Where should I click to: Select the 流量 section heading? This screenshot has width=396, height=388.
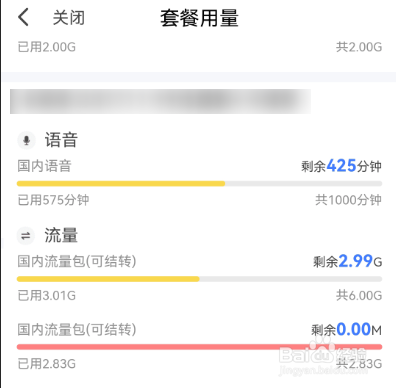coord(61,235)
